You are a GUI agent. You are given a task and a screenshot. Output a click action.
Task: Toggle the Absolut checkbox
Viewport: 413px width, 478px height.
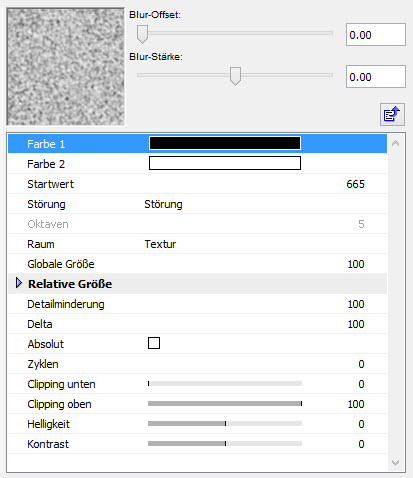(154, 343)
